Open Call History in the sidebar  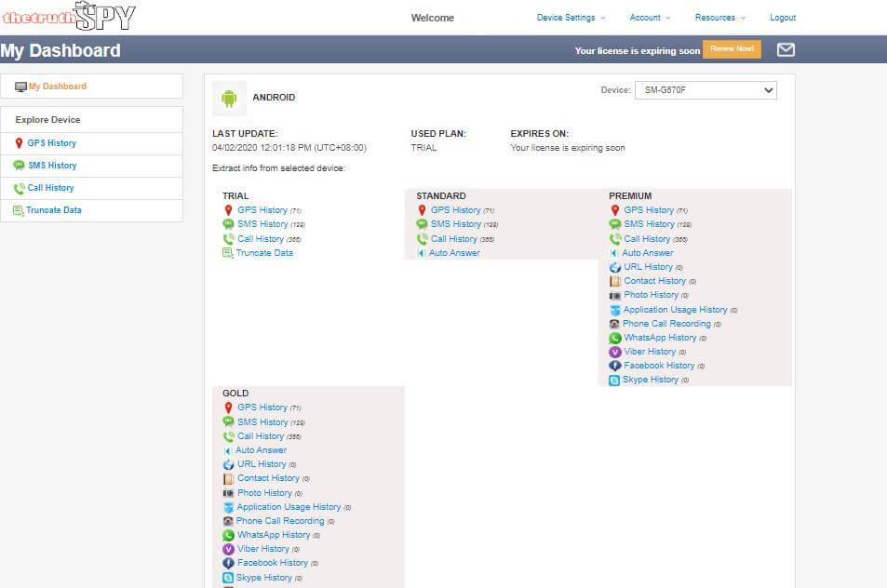(x=51, y=188)
